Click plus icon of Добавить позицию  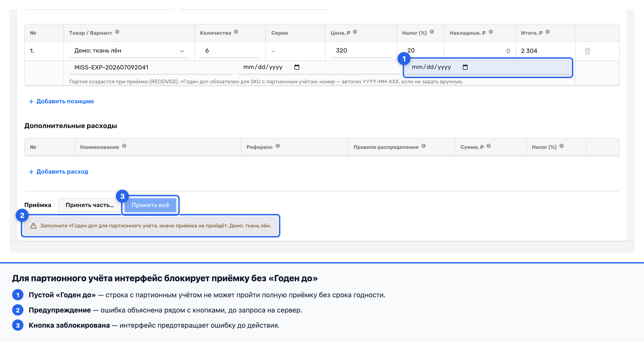coord(31,102)
